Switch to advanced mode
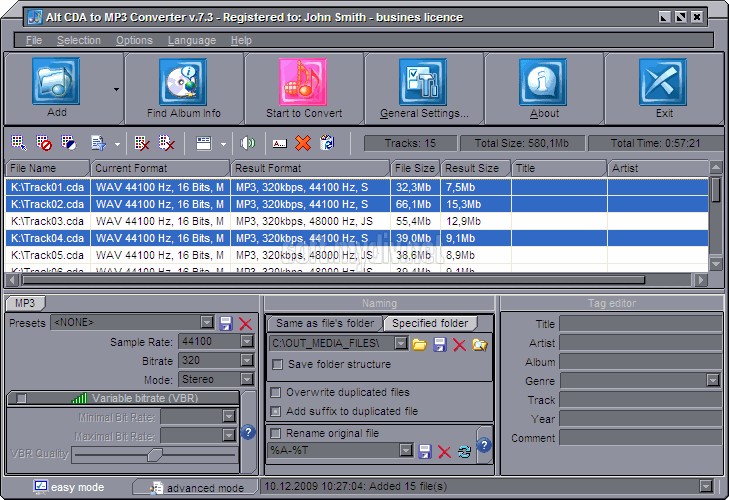 coord(196,487)
